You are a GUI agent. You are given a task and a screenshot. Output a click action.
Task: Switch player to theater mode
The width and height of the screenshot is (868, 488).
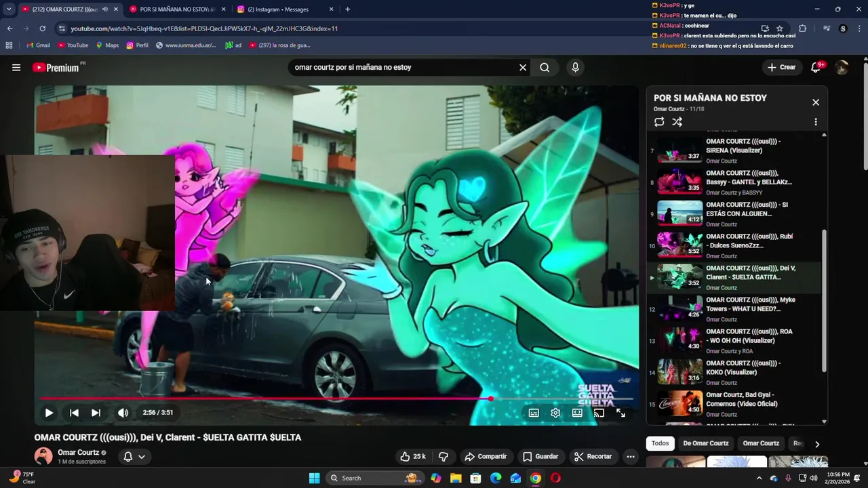[x=577, y=413]
